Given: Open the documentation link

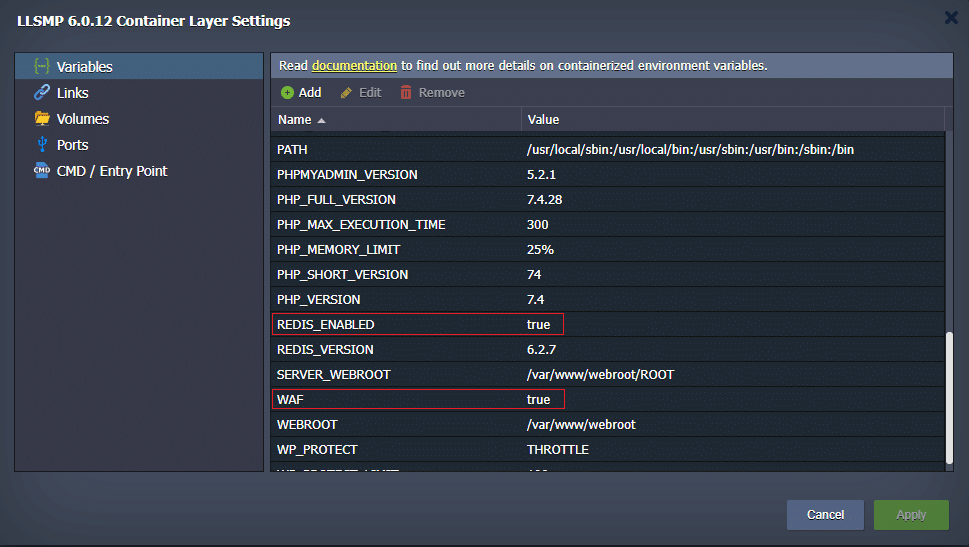Looking at the screenshot, I should click(x=354, y=66).
